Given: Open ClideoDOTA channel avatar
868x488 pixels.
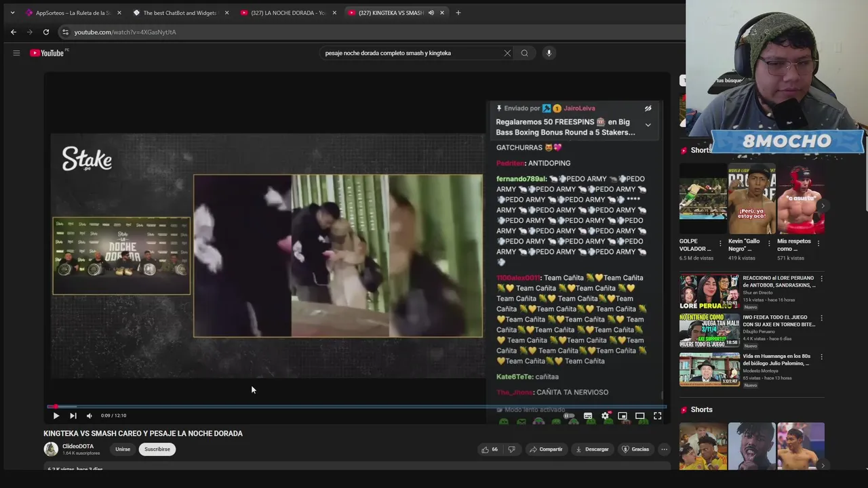Looking at the screenshot, I should pos(51,449).
